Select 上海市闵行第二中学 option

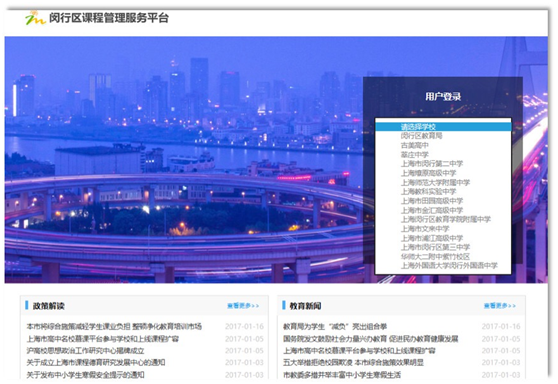click(432, 164)
